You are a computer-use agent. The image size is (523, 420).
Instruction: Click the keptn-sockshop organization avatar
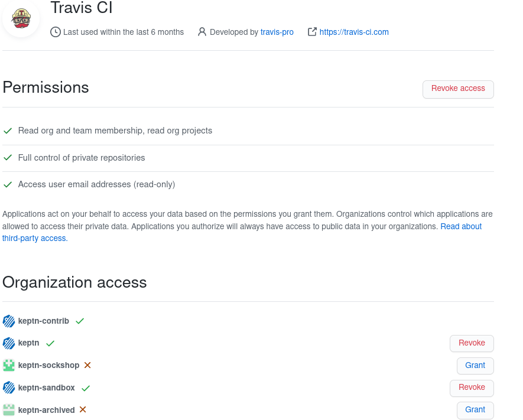tap(8, 365)
